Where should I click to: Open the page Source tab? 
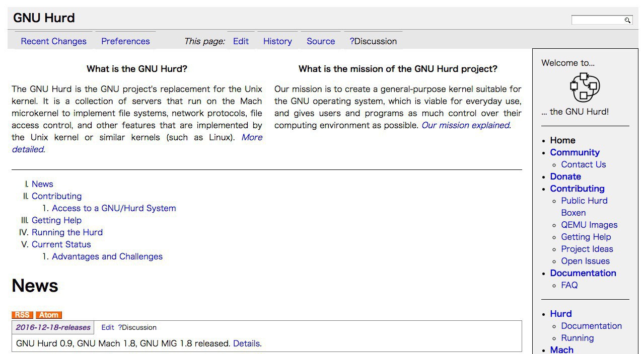(x=321, y=41)
